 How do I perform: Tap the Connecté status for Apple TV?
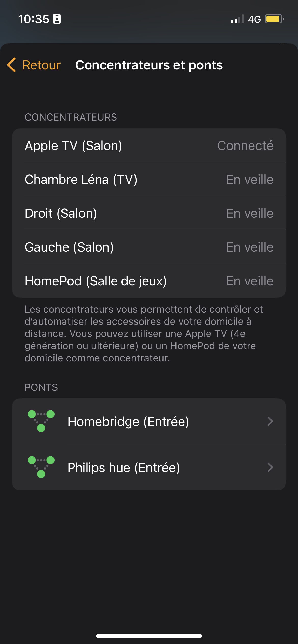[245, 146]
